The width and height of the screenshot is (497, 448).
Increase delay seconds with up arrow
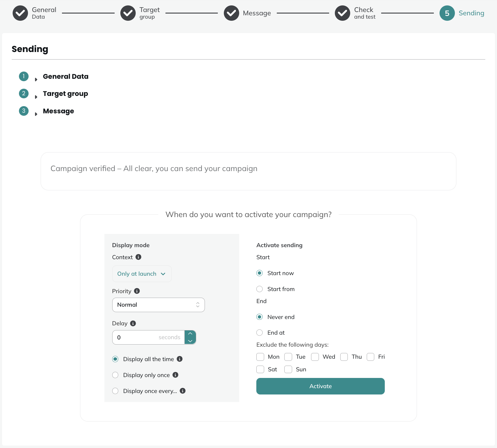190,334
